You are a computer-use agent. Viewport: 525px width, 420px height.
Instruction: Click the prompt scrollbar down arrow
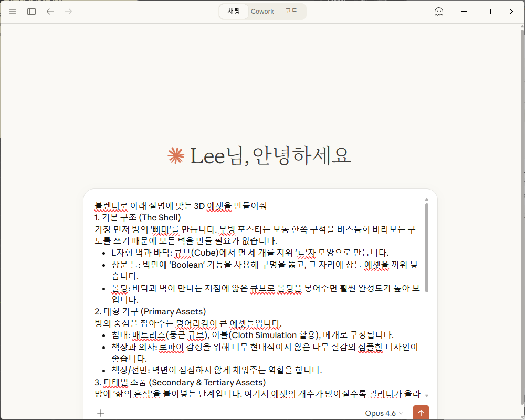(x=427, y=395)
